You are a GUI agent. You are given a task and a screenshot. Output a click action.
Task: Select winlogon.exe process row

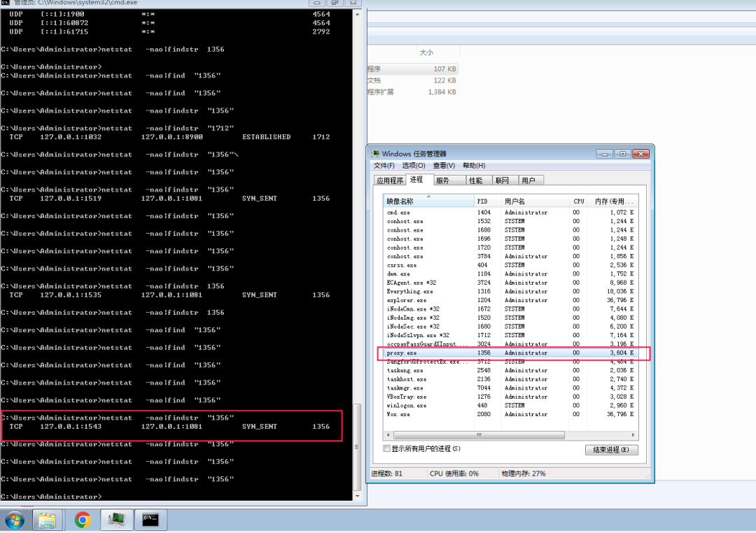pos(511,406)
